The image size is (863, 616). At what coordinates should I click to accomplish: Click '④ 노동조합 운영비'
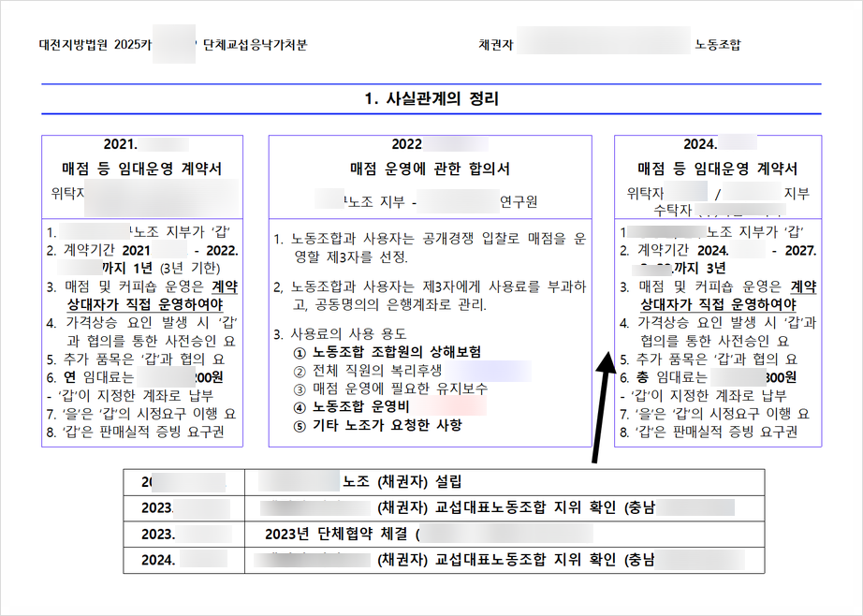tap(351, 407)
